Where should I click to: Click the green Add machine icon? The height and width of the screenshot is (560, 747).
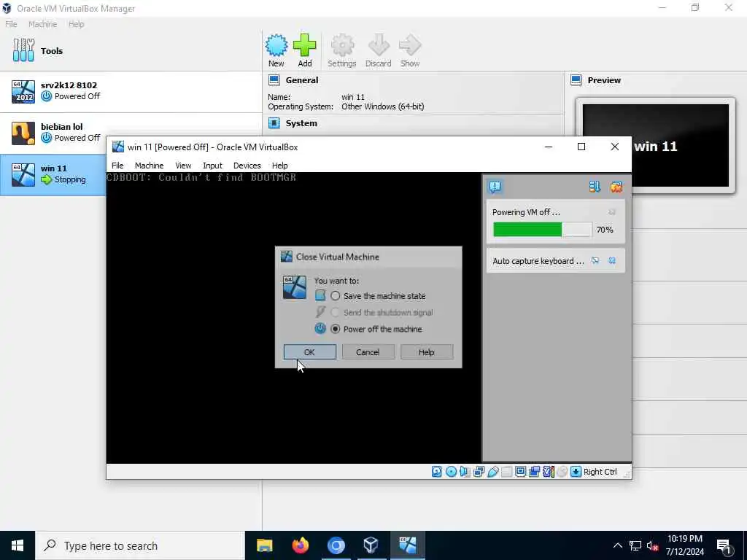pyautogui.click(x=305, y=50)
